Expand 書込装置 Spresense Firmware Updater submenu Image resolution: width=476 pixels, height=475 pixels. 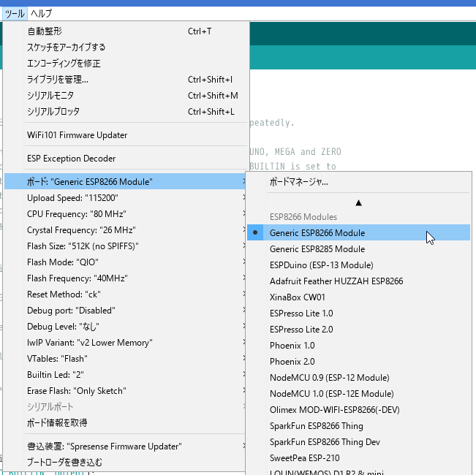(x=125, y=446)
